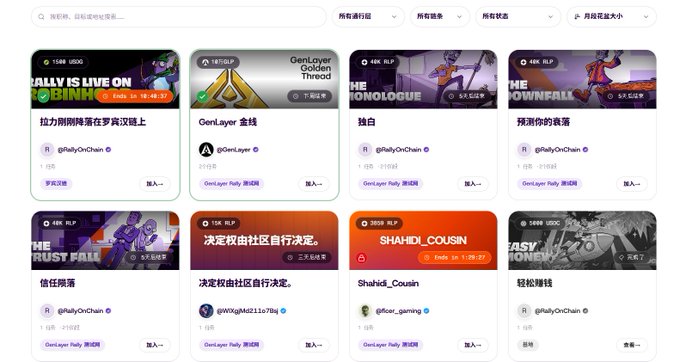The image size is (680, 362).
Task: Join the 信任陨落 campaign
Action: 155,345
